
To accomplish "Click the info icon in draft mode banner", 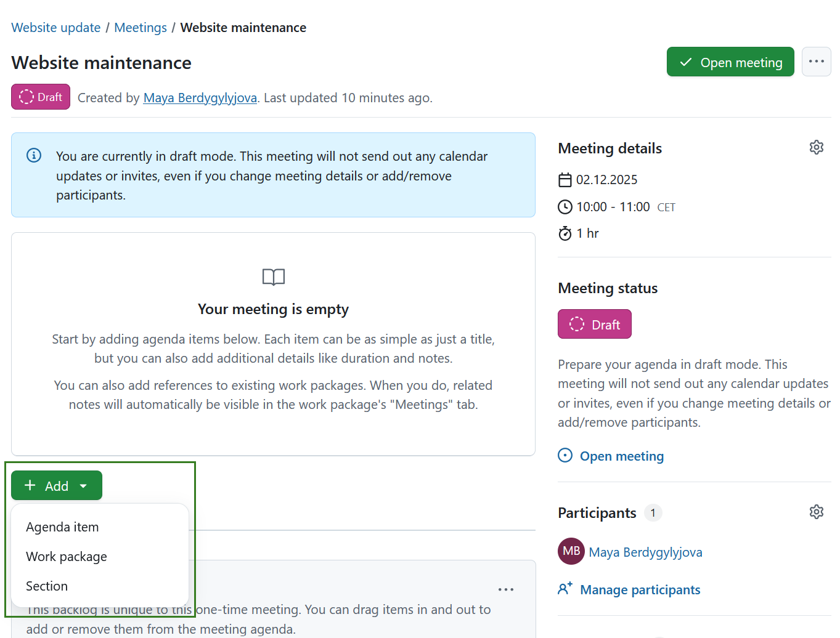I will pyautogui.click(x=33, y=155).
